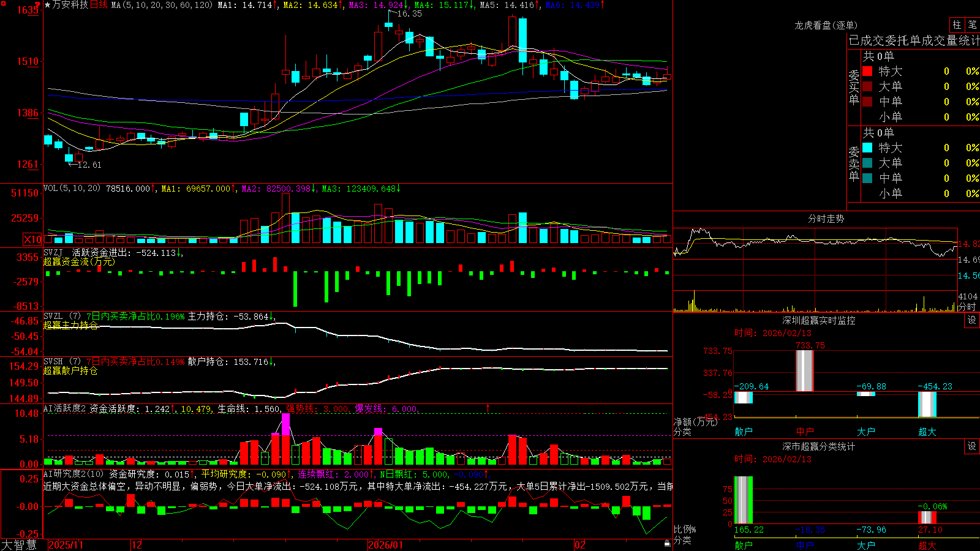
Task: Click the MA1: 14.714 value
Action: tap(245, 5)
